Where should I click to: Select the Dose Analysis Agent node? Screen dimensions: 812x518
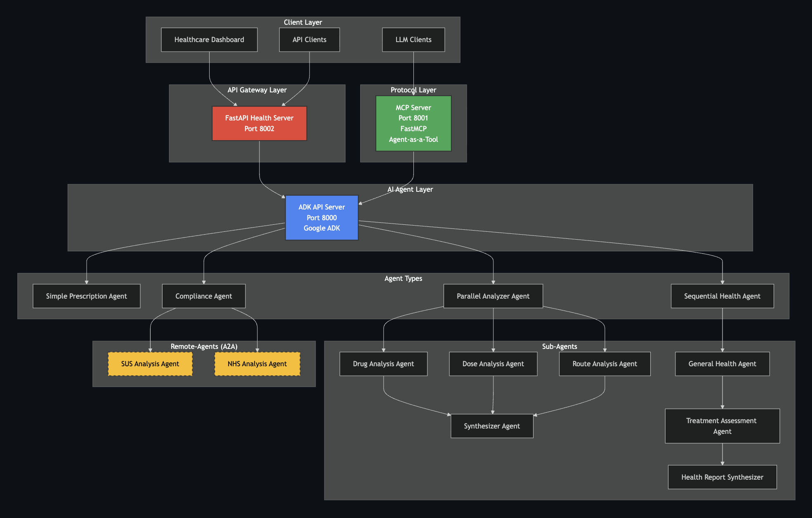coord(493,364)
